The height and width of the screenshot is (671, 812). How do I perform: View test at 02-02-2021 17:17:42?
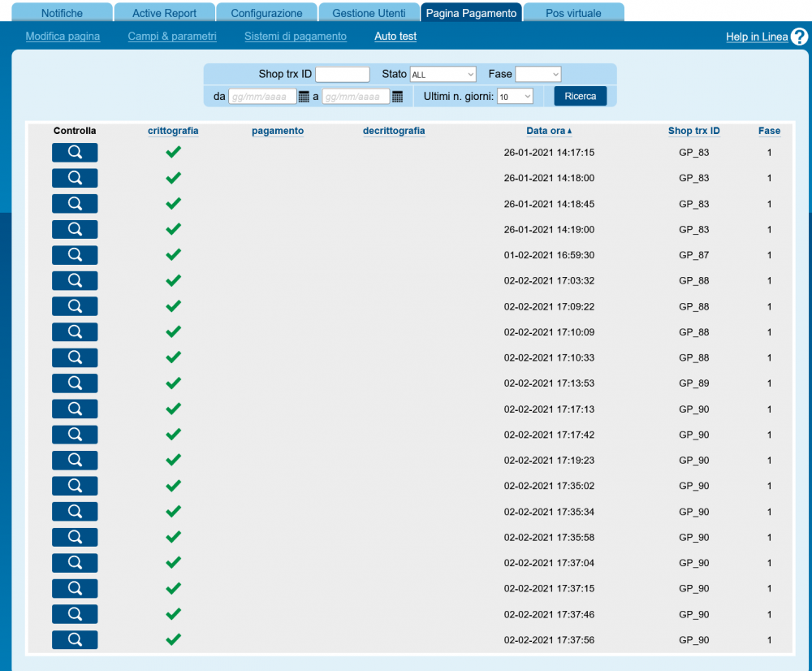click(x=75, y=435)
